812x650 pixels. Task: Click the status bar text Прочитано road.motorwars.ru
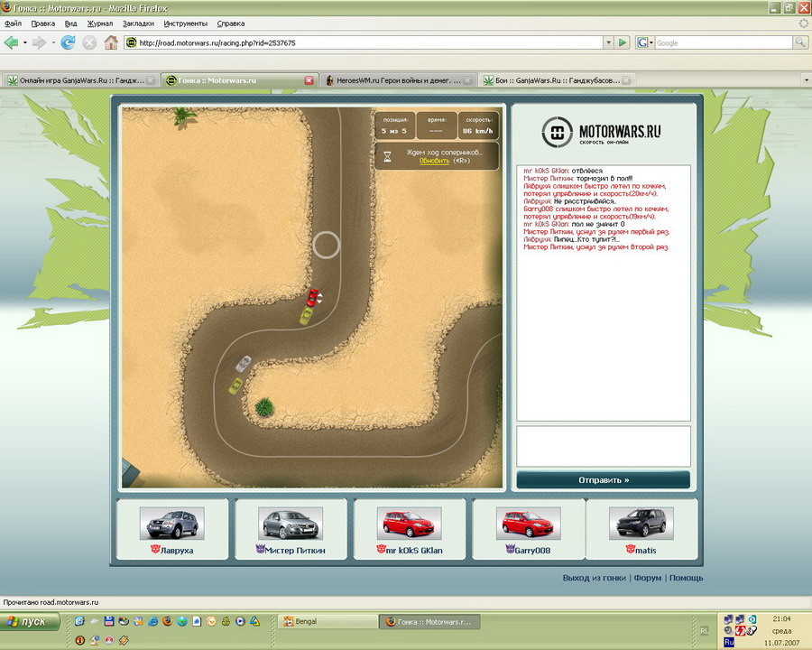pos(51,602)
